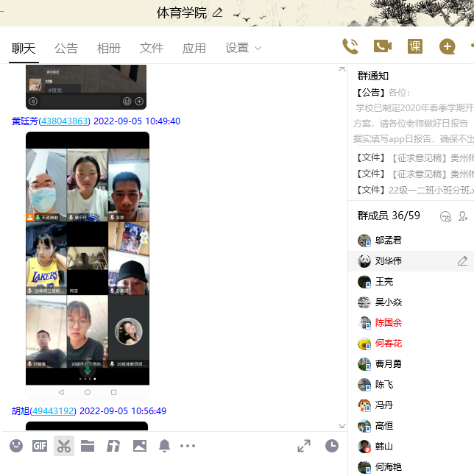Start a group voice call

point(350,46)
